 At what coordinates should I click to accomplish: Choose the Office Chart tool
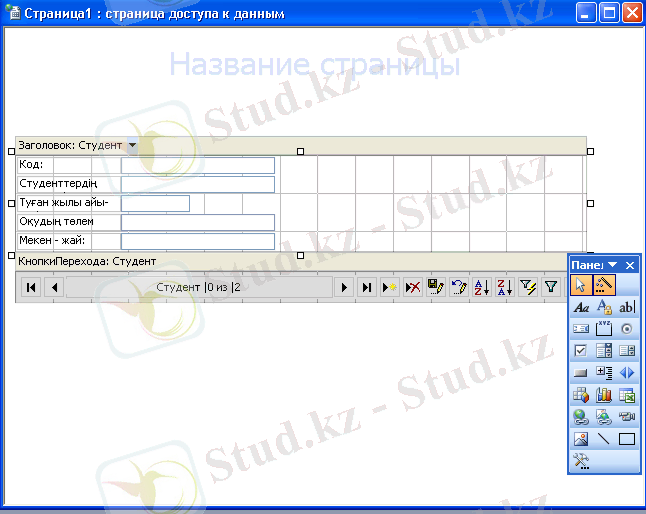(x=604, y=395)
